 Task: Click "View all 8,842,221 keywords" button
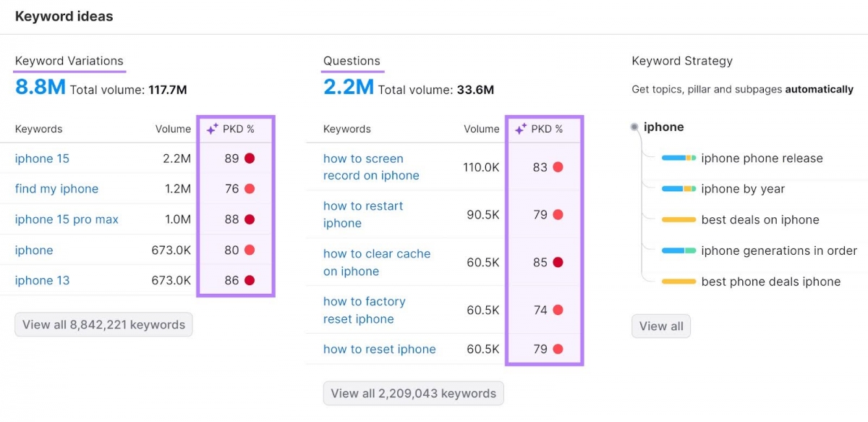[x=103, y=324]
